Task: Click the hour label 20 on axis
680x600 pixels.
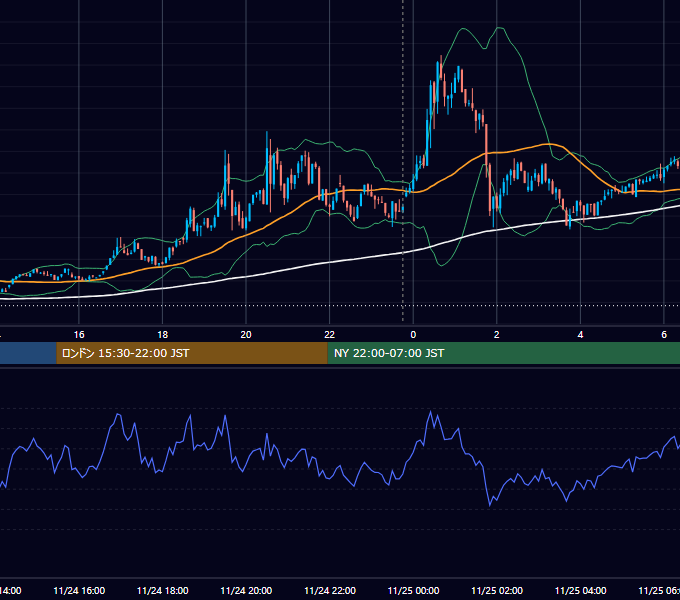Action: click(246, 335)
